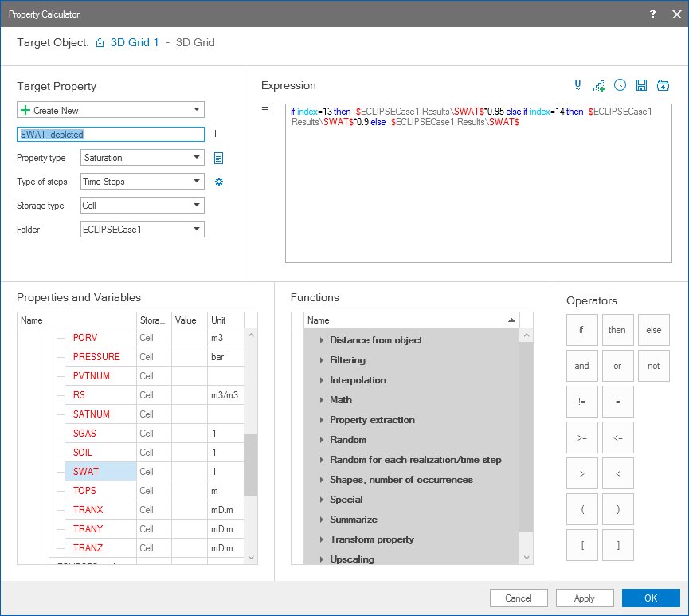Select the PRESSURE property in the list
Image resolution: width=689 pixels, height=616 pixels.
click(96, 357)
